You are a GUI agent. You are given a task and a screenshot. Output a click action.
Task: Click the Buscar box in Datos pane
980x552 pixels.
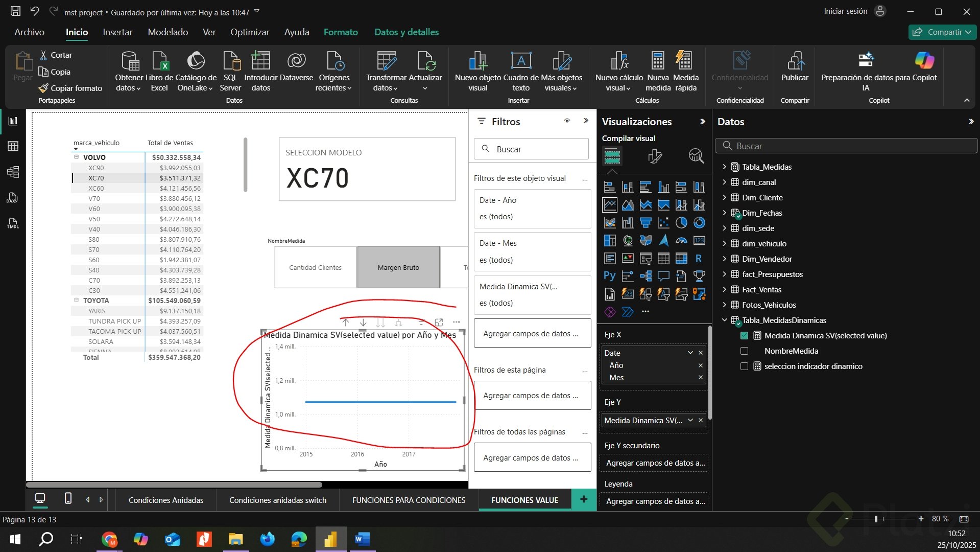click(846, 146)
